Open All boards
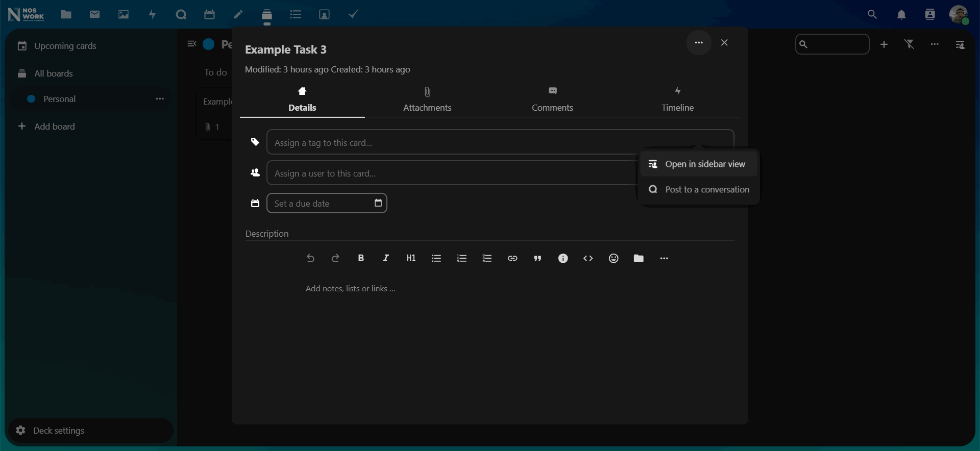The height and width of the screenshot is (451, 980). pyautogui.click(x=91, y=73)
